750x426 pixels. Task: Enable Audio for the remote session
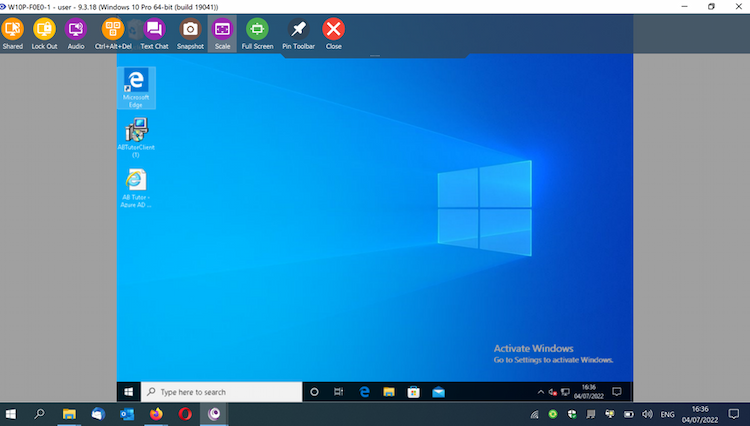point(76,30)
